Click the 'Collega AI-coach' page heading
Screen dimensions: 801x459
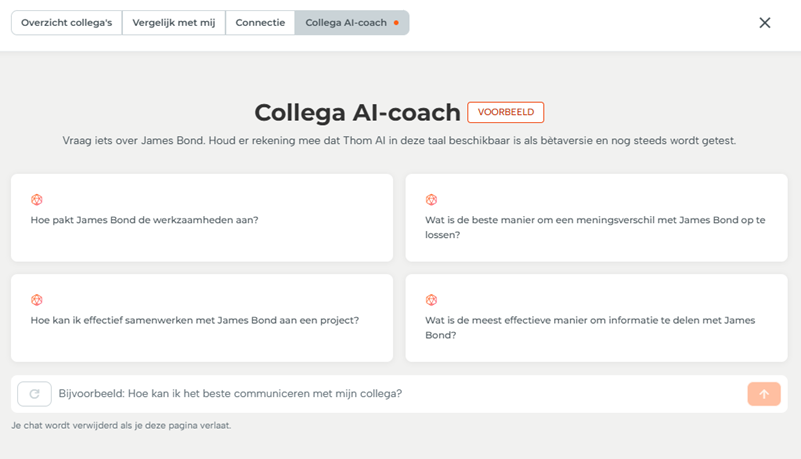357,112
